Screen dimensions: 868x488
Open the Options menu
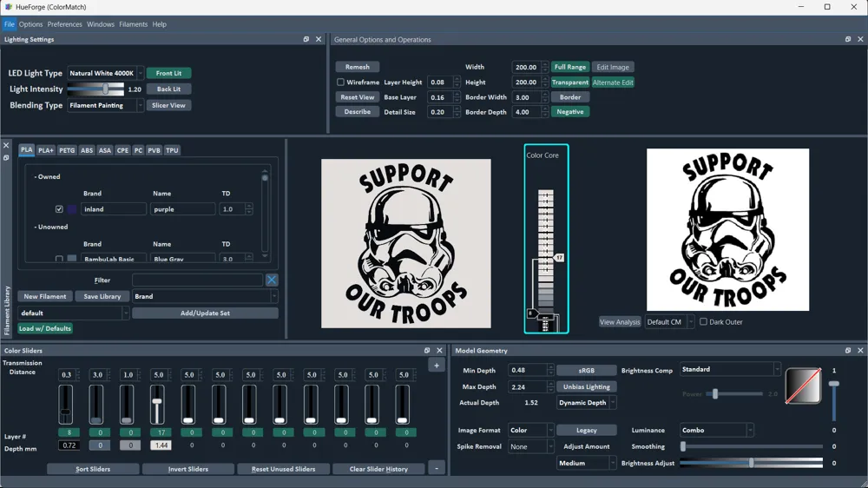(30, 24)
